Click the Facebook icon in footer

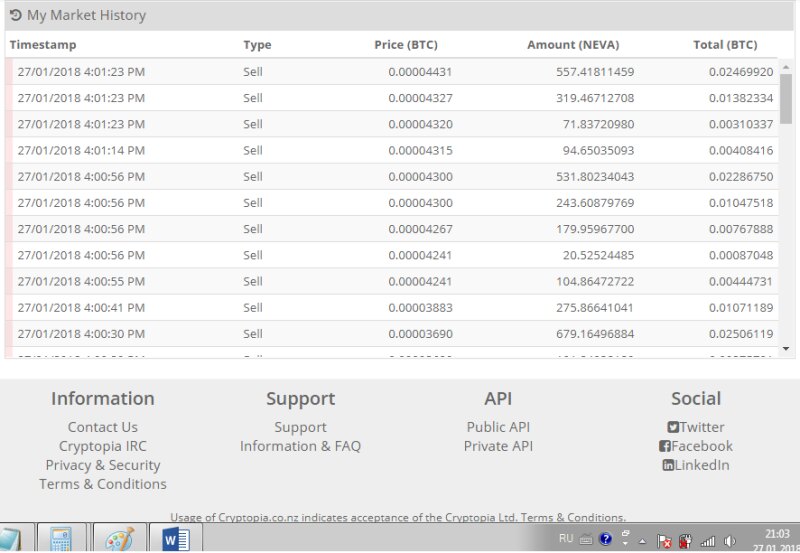664,446
